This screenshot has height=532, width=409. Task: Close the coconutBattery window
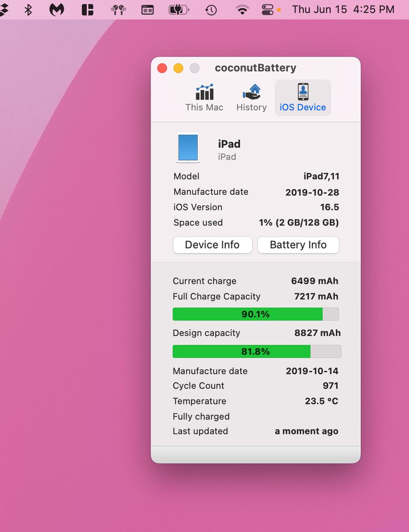162,68
